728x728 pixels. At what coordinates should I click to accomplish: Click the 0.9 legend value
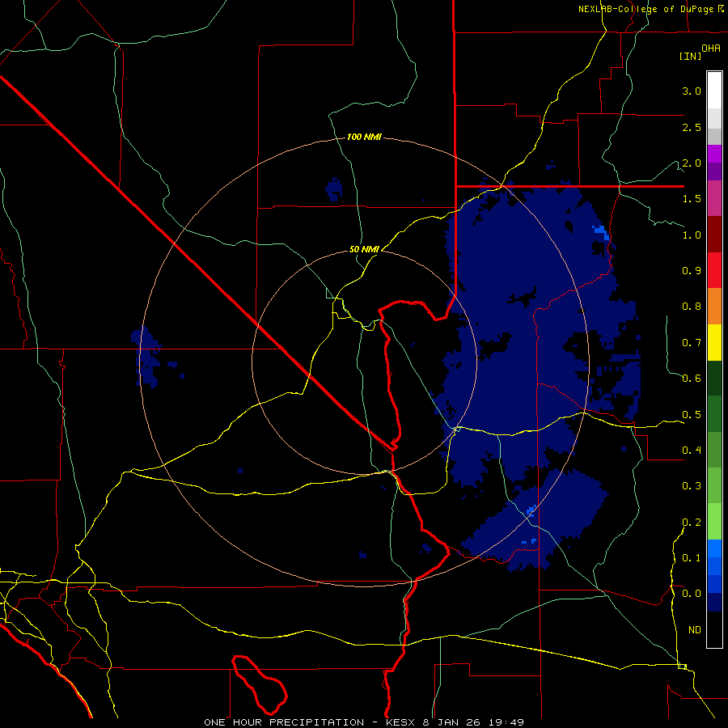tap(692, 271)
